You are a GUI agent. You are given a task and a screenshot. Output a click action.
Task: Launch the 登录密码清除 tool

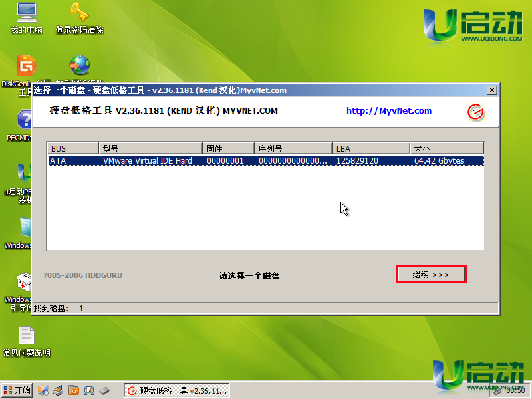coord(79,17)
